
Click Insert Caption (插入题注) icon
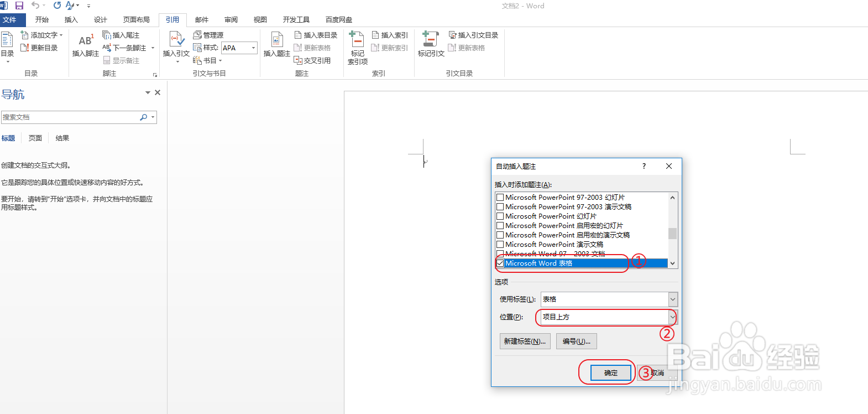click(x=277, y=39)
